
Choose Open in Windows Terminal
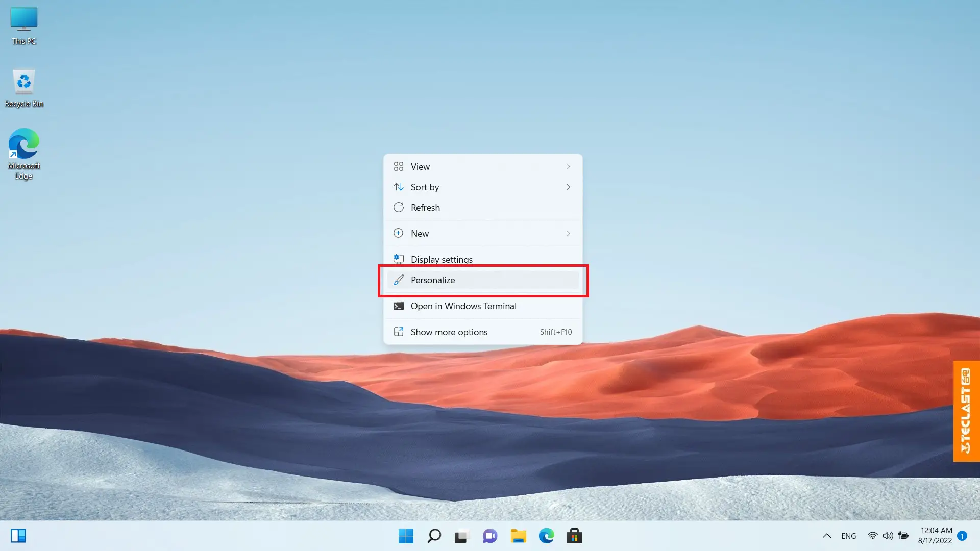coord(463,306)
